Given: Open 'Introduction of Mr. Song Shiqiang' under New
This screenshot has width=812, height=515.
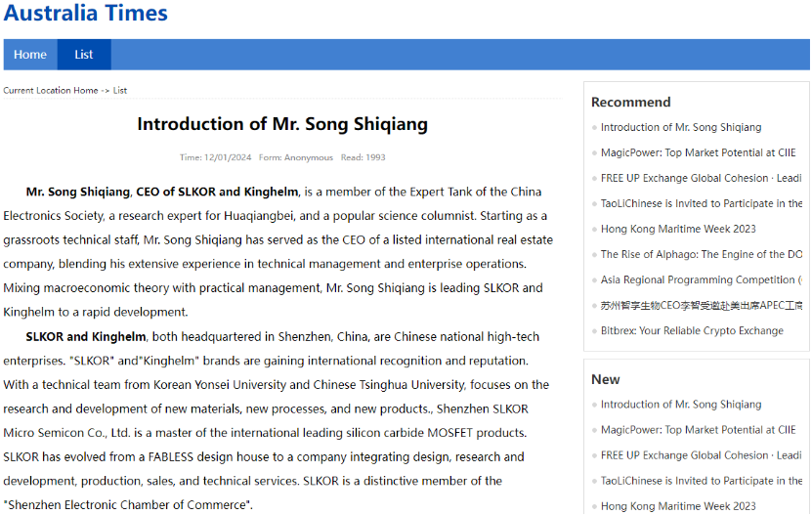Looking at the screenshot, I should 681,405.
